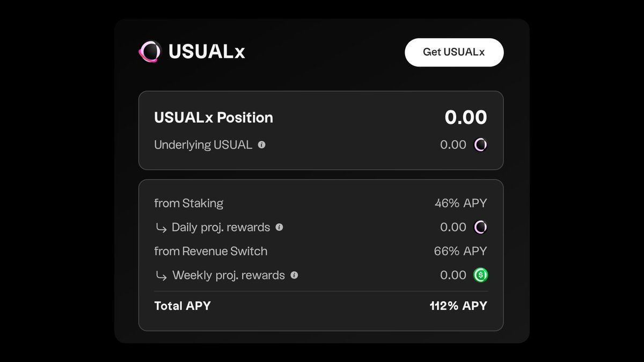644x362 pixels.
Task: Click the USUALx logo icon in header
Action: pyautogui.click(x=150, y=52)
